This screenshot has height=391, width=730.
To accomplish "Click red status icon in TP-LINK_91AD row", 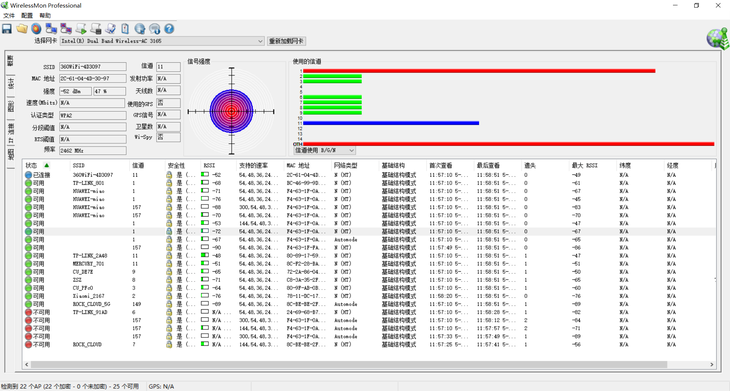I will click(28, 312).
